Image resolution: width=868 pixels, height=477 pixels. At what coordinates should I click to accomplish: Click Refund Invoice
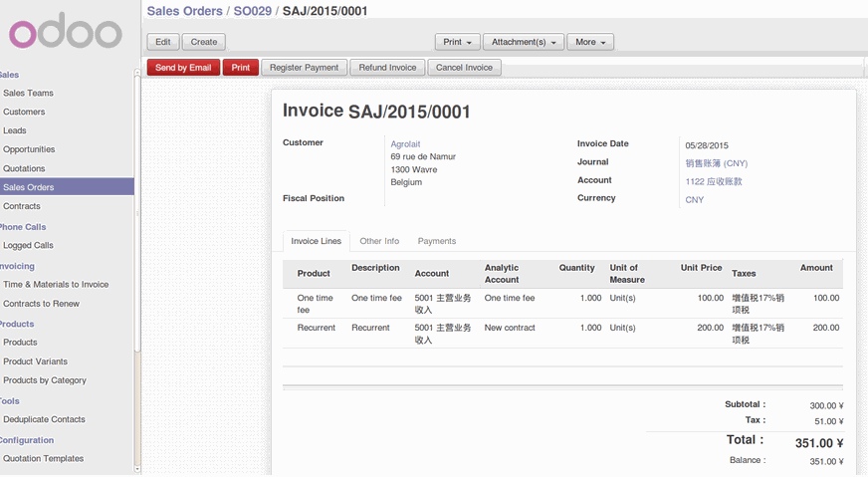pyautogui.click(x=387, y=68)
